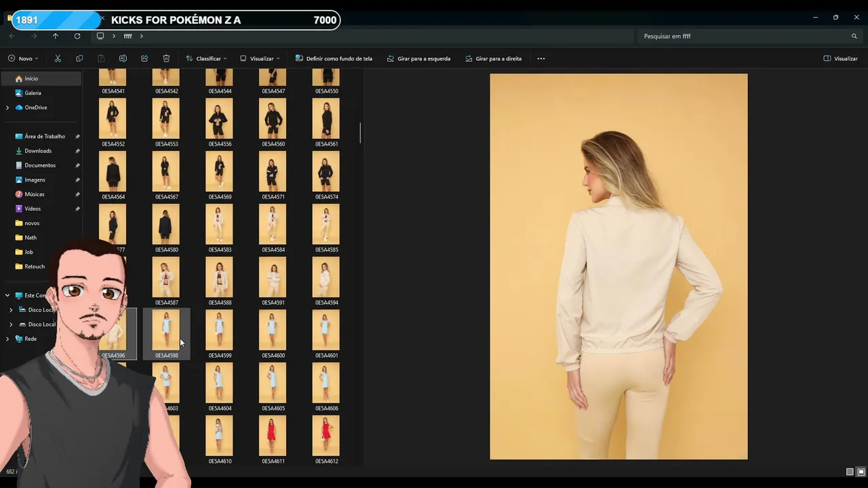This screenshot has width=868, height=488.
Task: Click Definir como fundo de tela
Action: click(x=334, y=58)
